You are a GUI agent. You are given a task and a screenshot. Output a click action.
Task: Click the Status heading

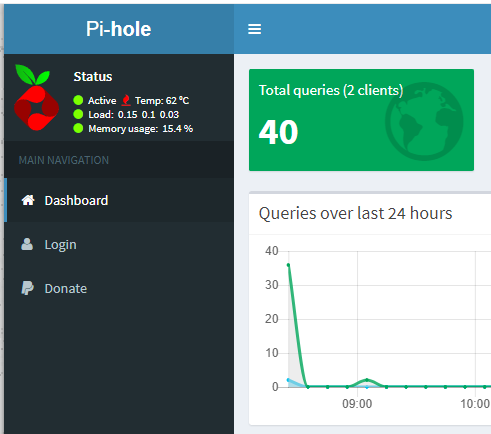tap(93, 77)
